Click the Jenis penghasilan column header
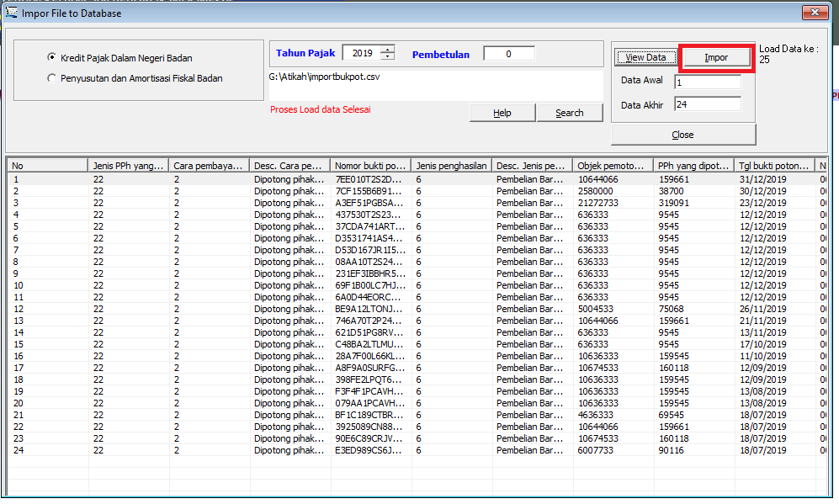The width and height of the screenshot is (839, 504). click(452, 165)
